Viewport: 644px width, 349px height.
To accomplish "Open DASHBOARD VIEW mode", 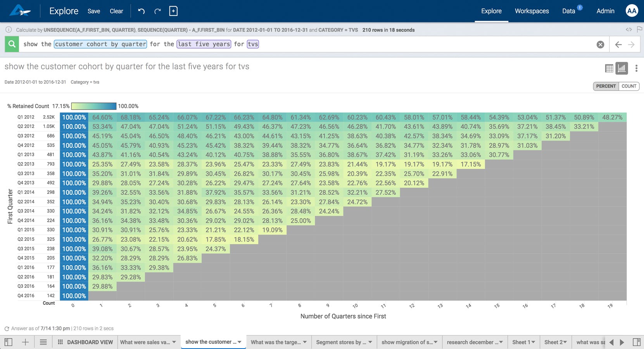I will pos(85,342).
